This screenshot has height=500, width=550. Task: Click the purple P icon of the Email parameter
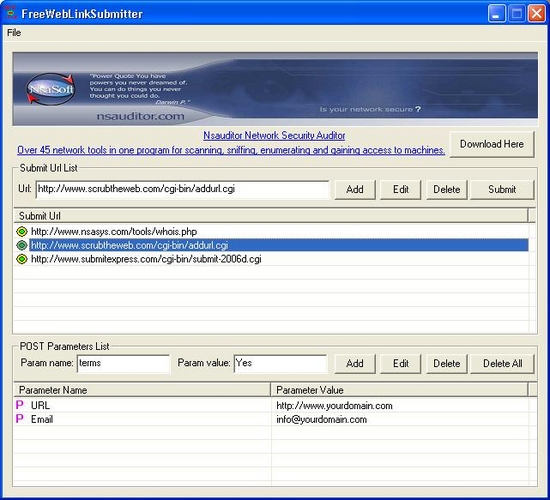[x=20, y=419]
